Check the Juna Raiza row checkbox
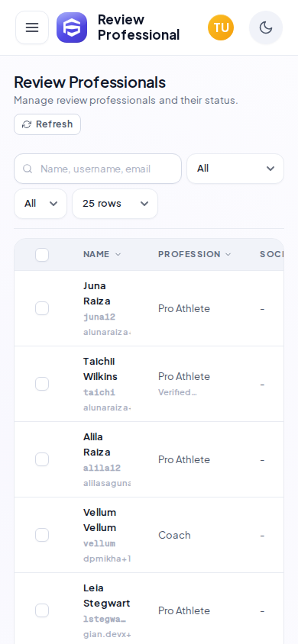298x644 pixels. [x=42, y=308]
